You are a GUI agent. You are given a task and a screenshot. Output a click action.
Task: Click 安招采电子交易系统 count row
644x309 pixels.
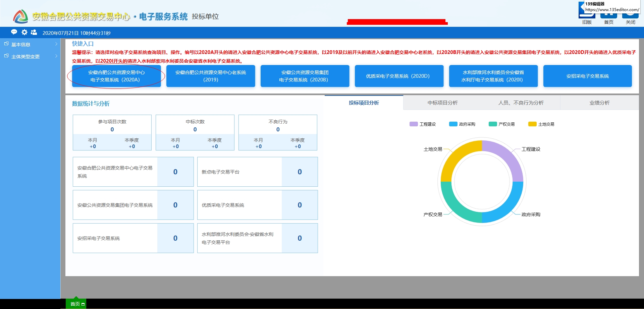(133, 238)
